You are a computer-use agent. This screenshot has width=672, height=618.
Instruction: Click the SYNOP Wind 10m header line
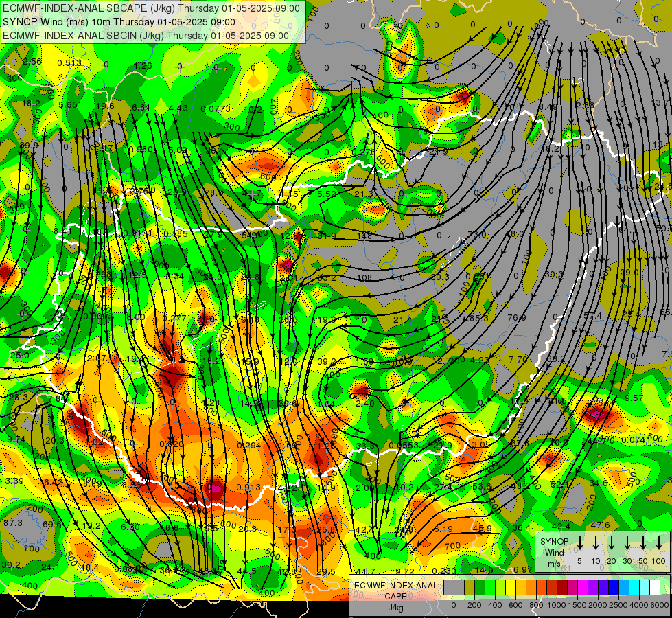click(x=119, y=22)
